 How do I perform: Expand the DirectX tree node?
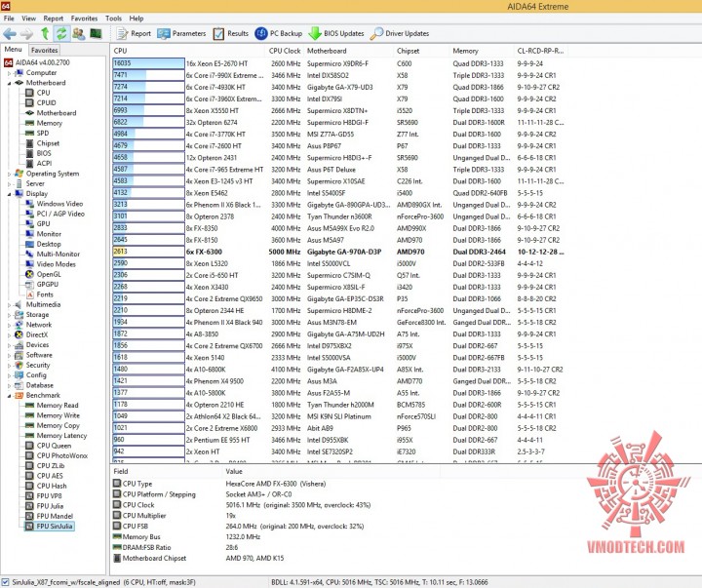9,335
